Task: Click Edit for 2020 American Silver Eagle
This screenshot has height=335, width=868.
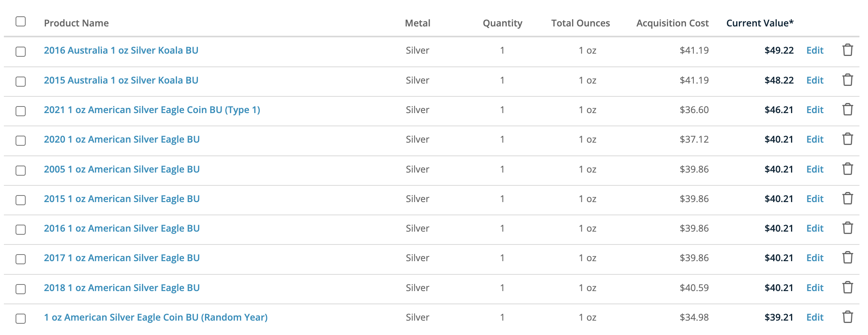Action: (815, 139)
